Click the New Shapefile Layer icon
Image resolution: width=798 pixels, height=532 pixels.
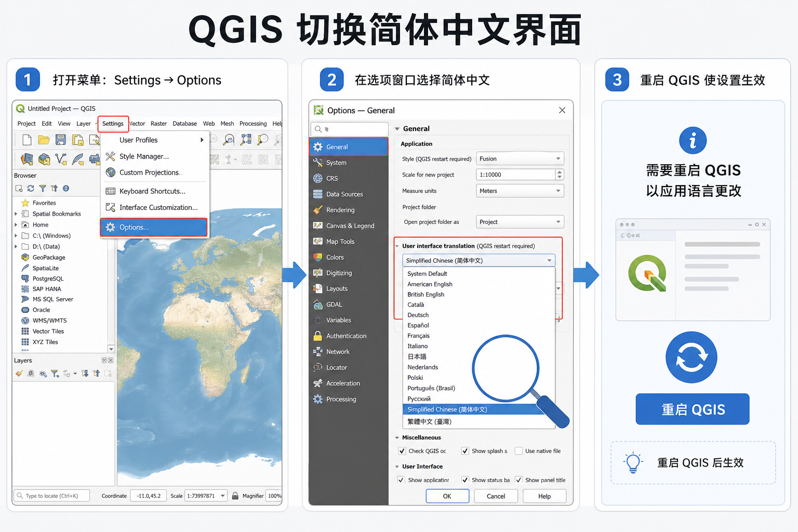(61, 159)
